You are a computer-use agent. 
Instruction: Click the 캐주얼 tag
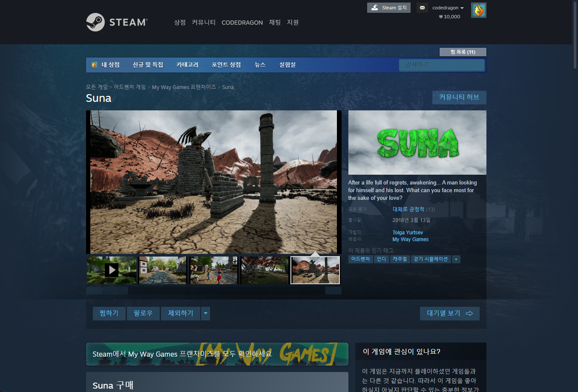tap(400, 259)
